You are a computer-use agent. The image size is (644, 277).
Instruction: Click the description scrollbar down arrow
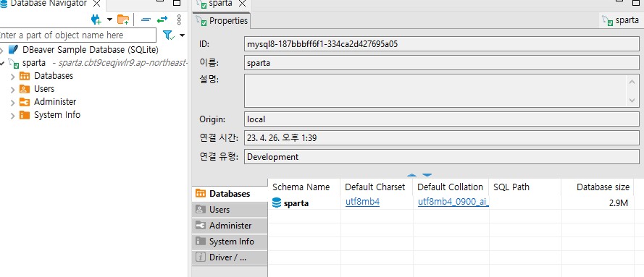pyautogui.click(x=632, y=100)
